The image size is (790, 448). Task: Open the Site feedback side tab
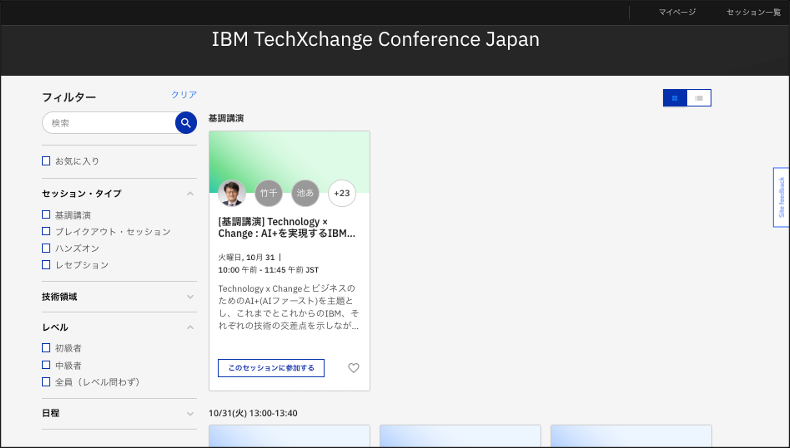[x=781, y=197]
